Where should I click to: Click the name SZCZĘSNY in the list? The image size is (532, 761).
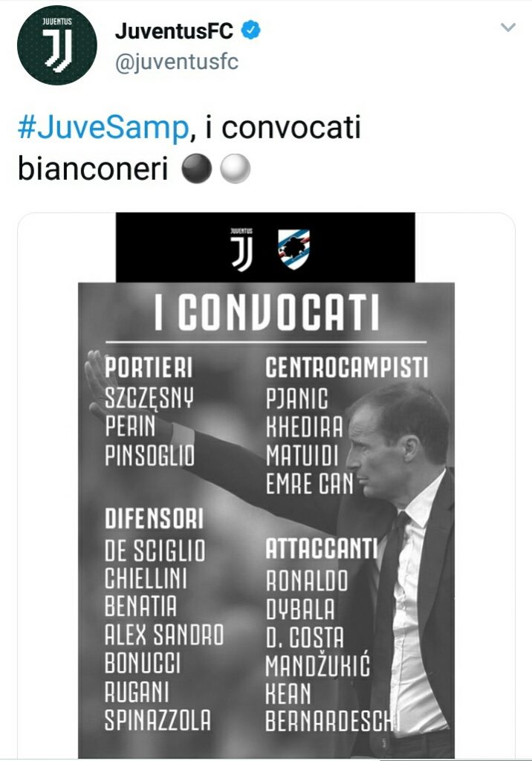[149, 398]
